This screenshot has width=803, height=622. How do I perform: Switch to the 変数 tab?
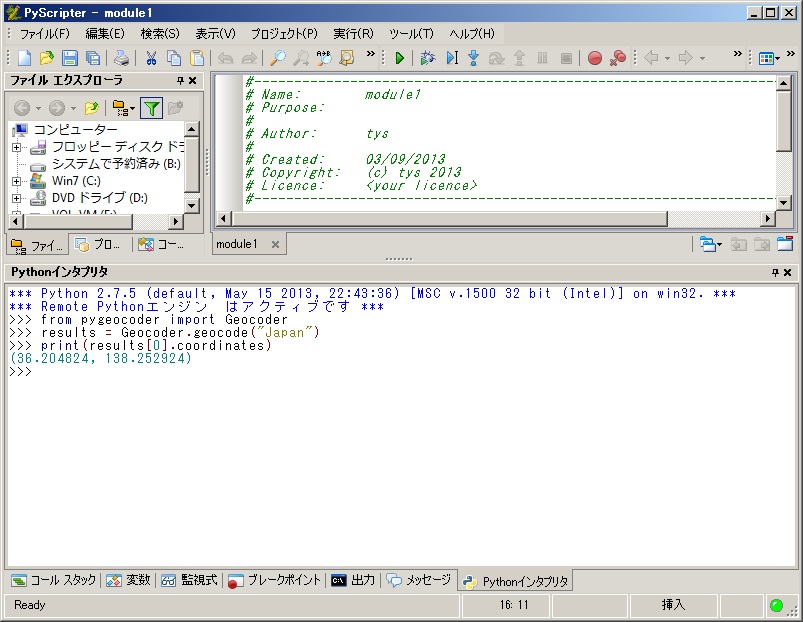coord(129,580)
